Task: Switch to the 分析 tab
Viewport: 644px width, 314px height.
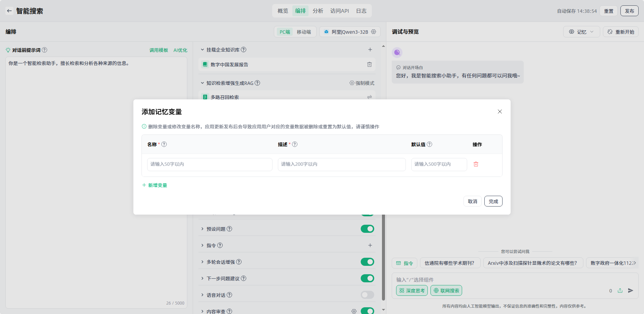Action: point(318,11)
